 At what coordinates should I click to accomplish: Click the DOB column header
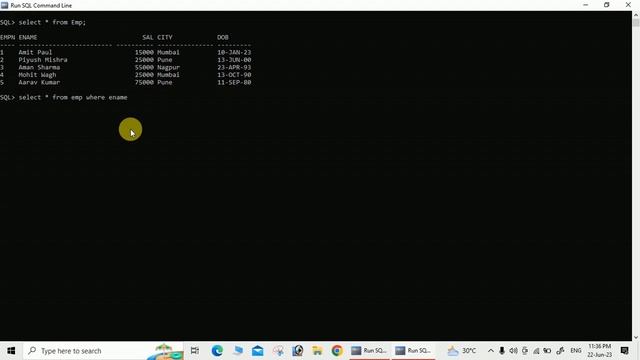pos(223,37)
